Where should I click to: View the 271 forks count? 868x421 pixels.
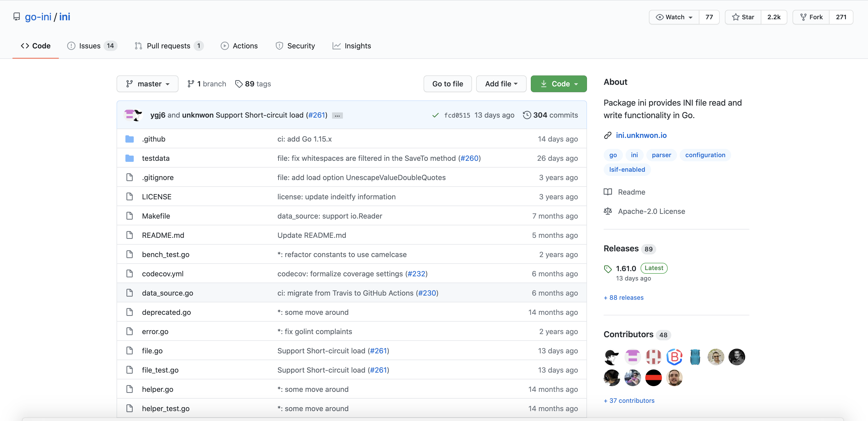coord(841,17)
